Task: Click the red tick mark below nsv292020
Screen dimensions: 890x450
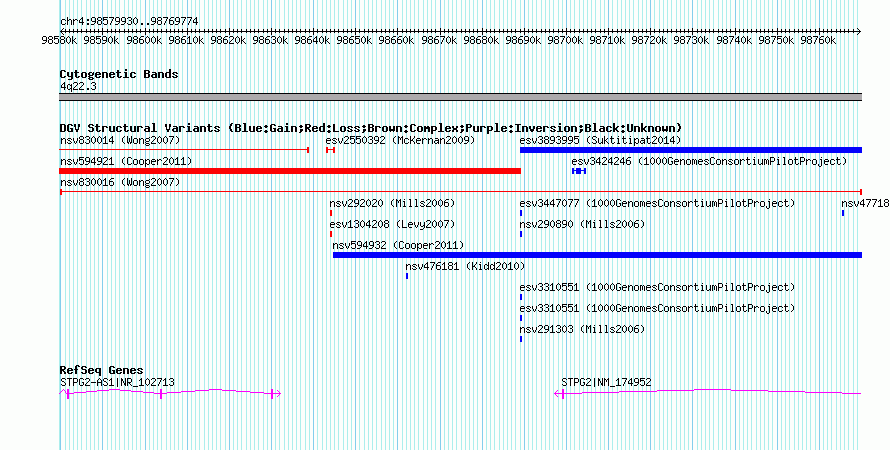Action: click(x=331, y=213)
